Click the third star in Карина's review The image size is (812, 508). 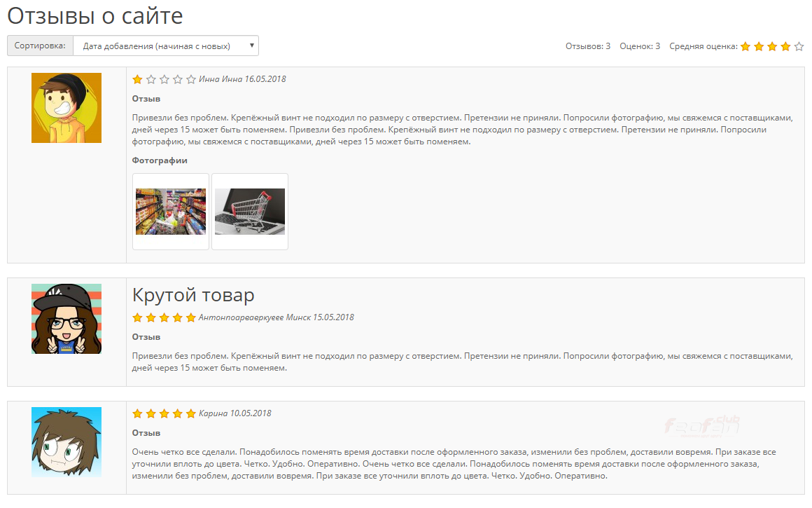[x=164, y=413]
